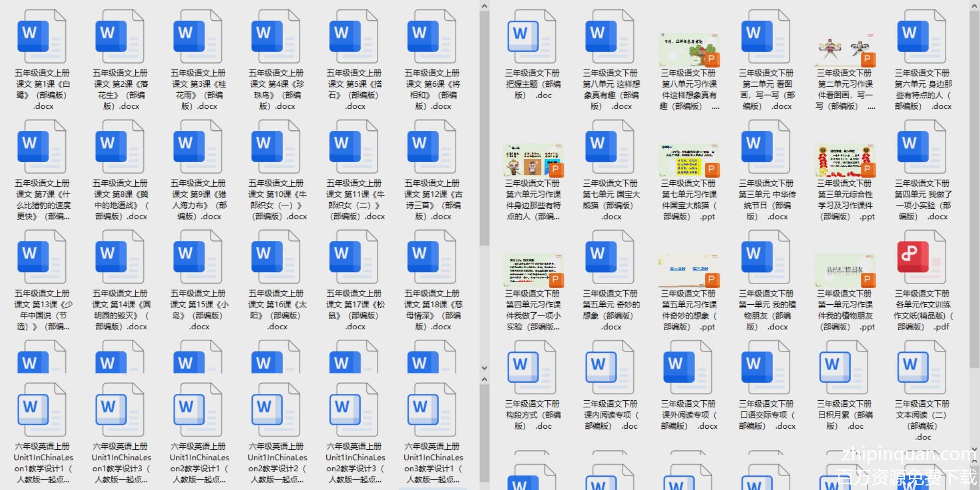Select 第一单元习作课件 我的植物朋友 ppt thumbnail
Screen dimensions: 980x490
point(845,270)
